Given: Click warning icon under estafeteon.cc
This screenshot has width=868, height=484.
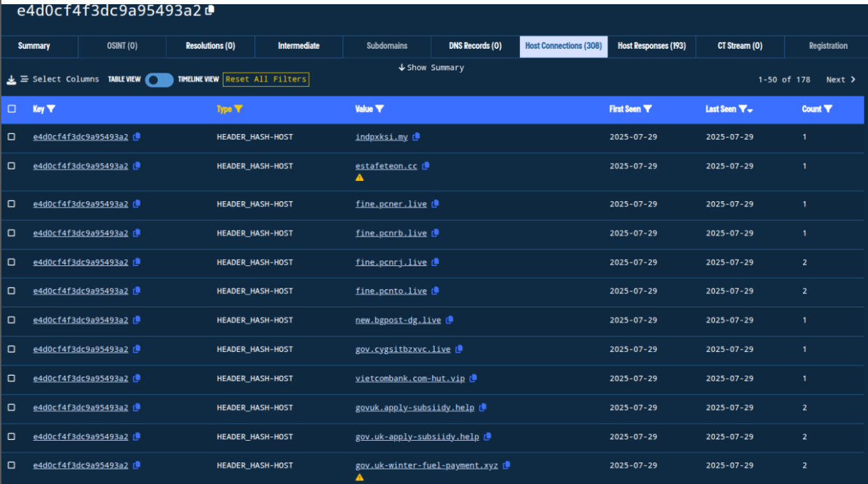Looking at the screenshot, I should 359,177.
